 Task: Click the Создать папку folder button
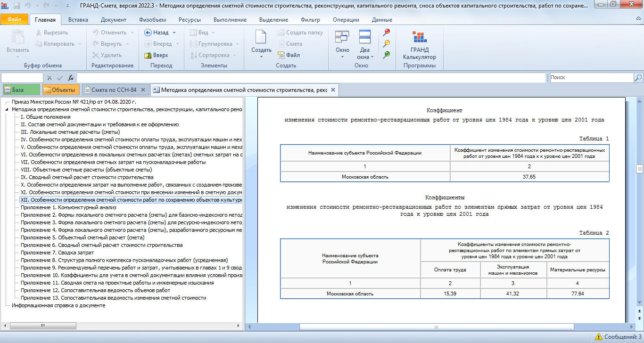coord(300,33)
